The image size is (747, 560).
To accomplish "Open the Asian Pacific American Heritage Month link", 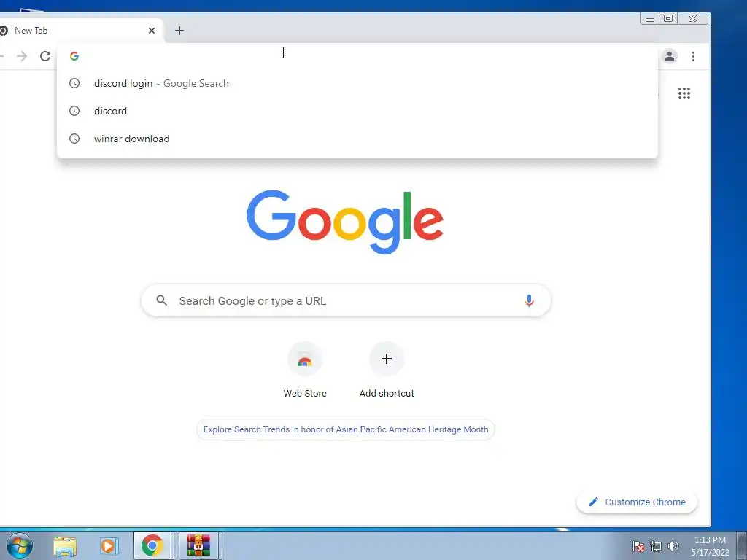I will (x=345, y=429).
